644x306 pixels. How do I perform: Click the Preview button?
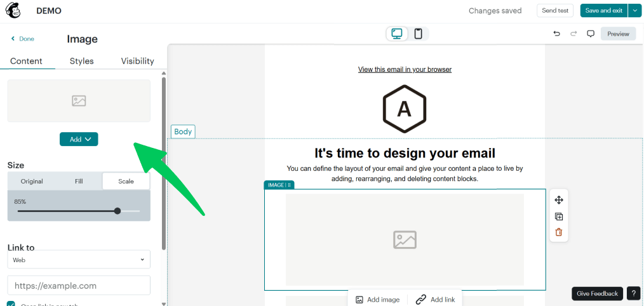[618, 34]
